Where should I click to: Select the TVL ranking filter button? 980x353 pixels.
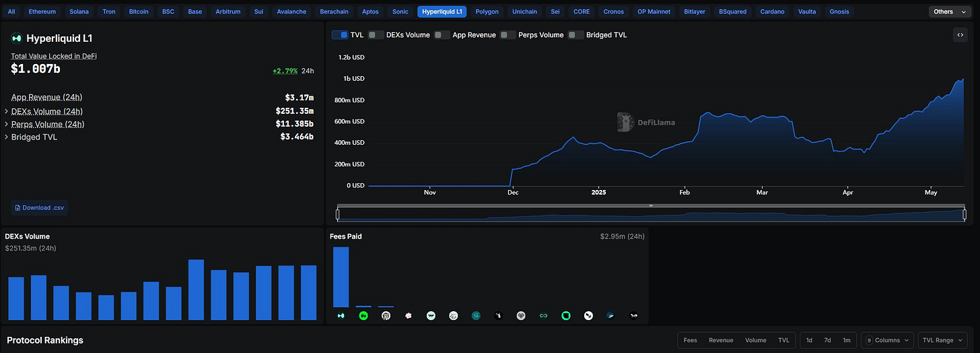click(784, 340)
